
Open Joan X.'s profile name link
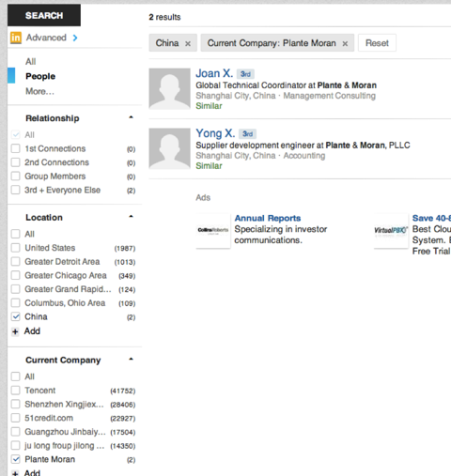point(214,73)
